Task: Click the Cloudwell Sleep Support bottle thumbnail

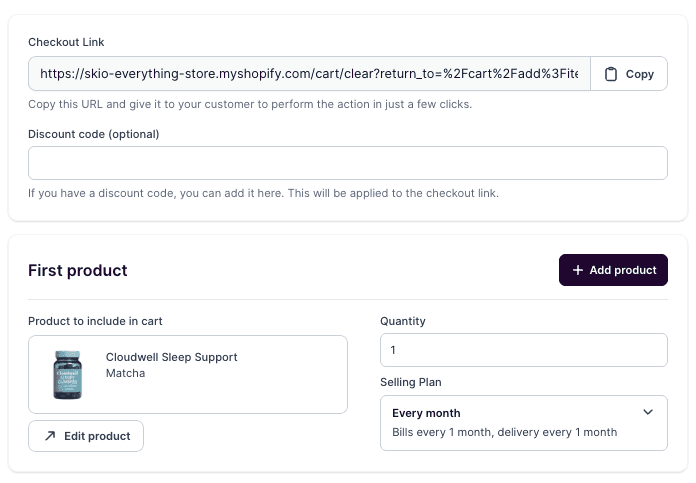Action: pos(68,374)
